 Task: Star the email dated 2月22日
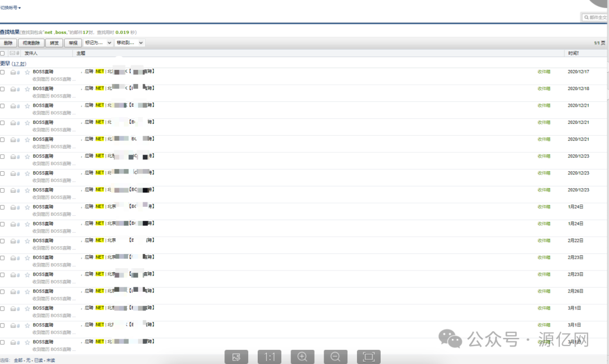click(27, 241)
